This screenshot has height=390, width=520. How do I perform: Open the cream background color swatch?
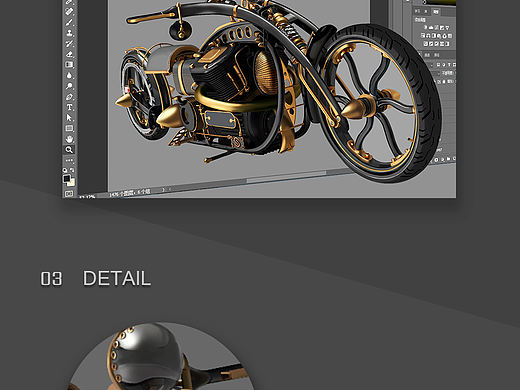click(x=72, y=183)
